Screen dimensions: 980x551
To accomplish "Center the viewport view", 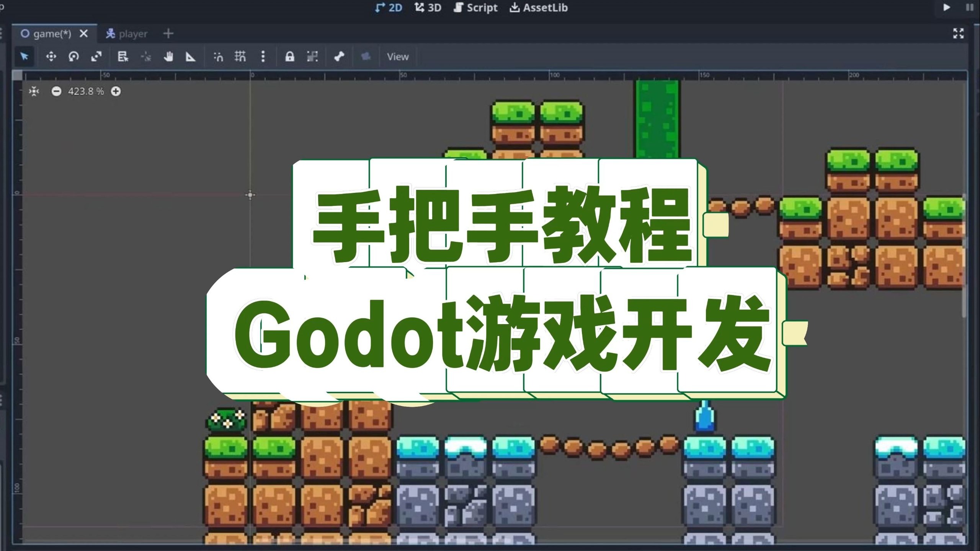I will pos(34,91).
